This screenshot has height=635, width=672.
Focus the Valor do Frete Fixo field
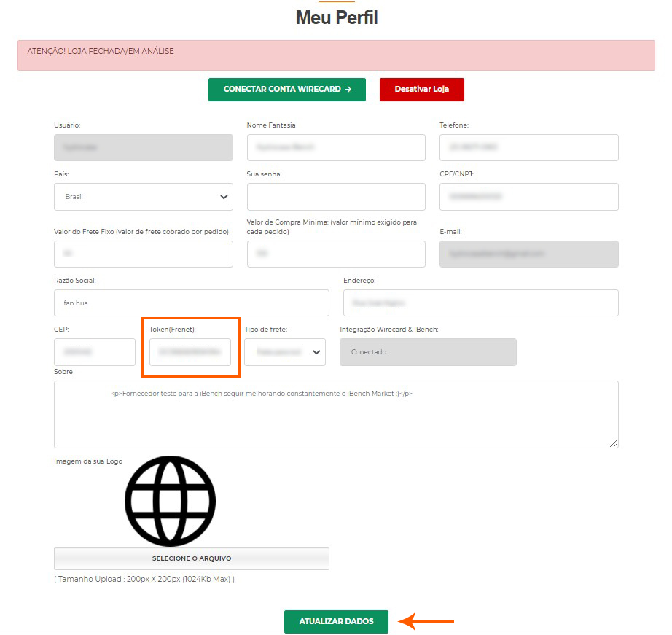(143, 254)
